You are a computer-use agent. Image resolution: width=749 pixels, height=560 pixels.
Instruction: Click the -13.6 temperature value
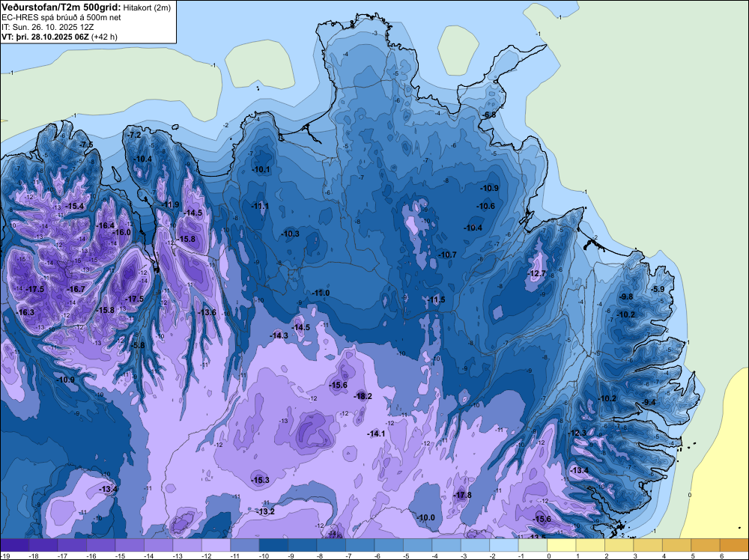coord(207,312)
